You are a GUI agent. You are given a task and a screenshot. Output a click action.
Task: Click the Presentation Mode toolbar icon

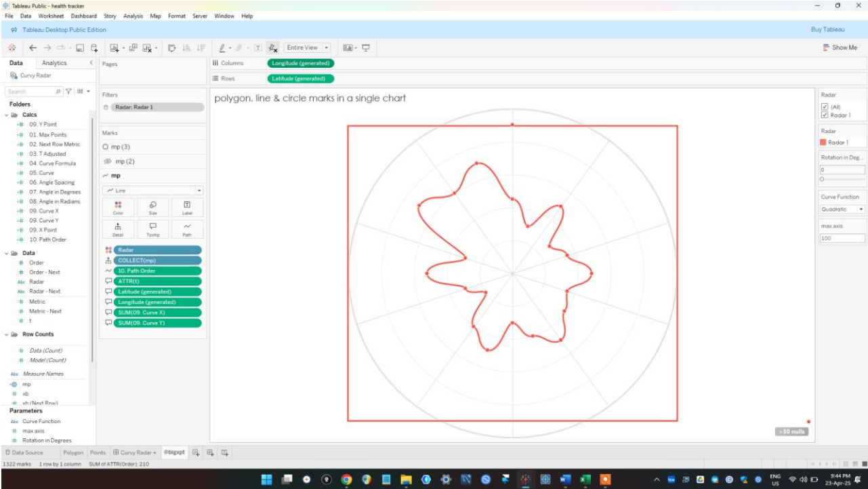(366, 48)
